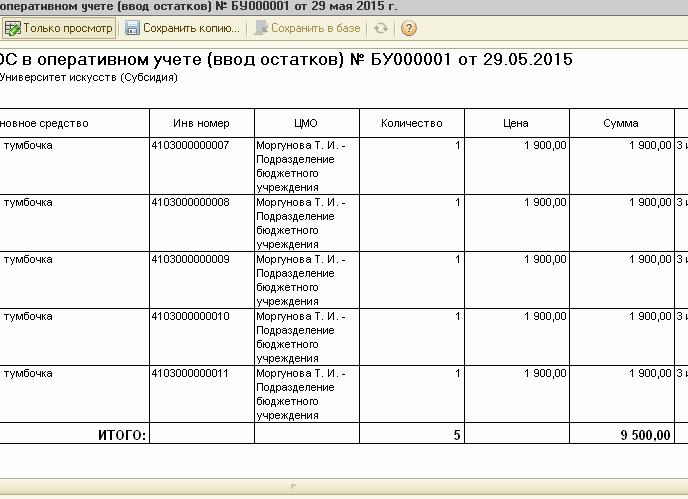Click the Инв номер column header
The image size is (688, 499).
pos(202,123)
